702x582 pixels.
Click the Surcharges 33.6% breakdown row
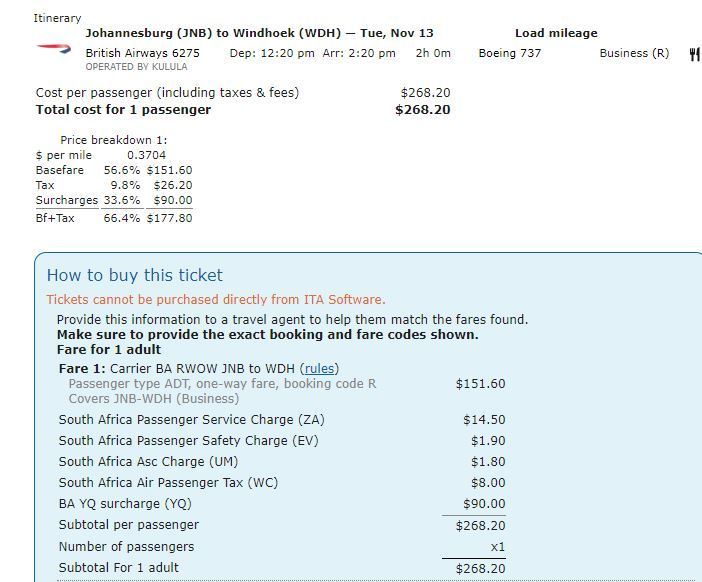pos(114,200)
